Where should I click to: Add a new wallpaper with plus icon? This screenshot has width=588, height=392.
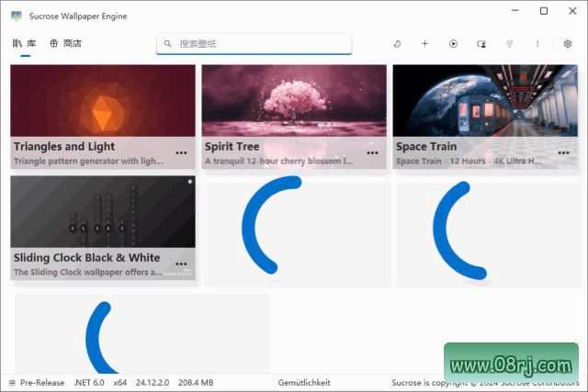(x=424, y=44)
